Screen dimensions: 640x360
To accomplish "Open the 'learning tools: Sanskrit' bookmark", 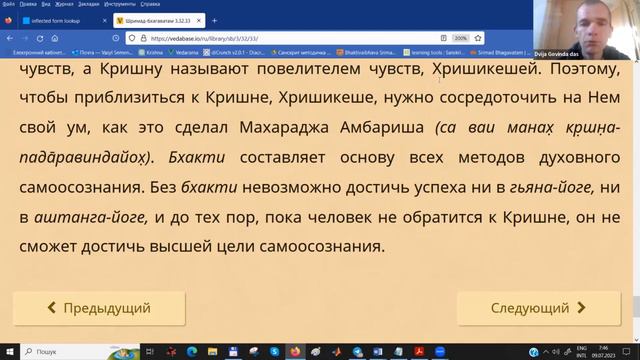I will [x=433, y=53].
